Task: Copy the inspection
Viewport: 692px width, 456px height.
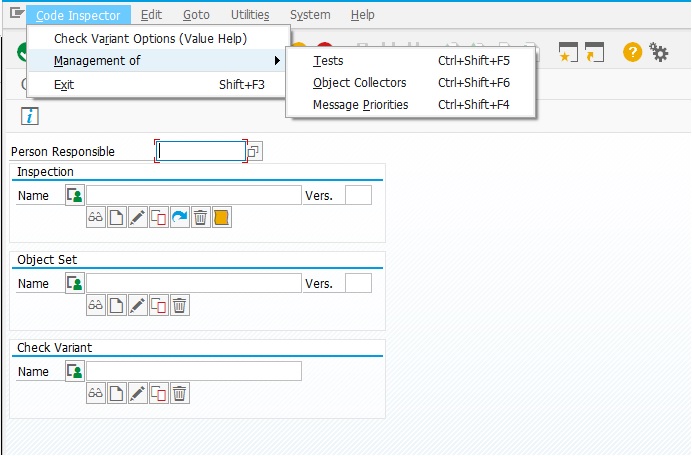Action: (x=158, y=218)
